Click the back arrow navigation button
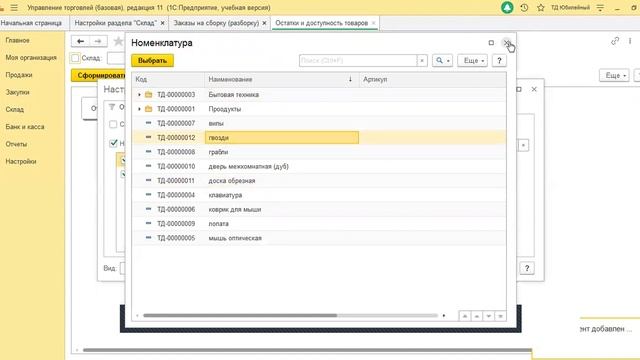Image resolution: width=640 pixels, height=360 pixels. (x=80, y=41)
